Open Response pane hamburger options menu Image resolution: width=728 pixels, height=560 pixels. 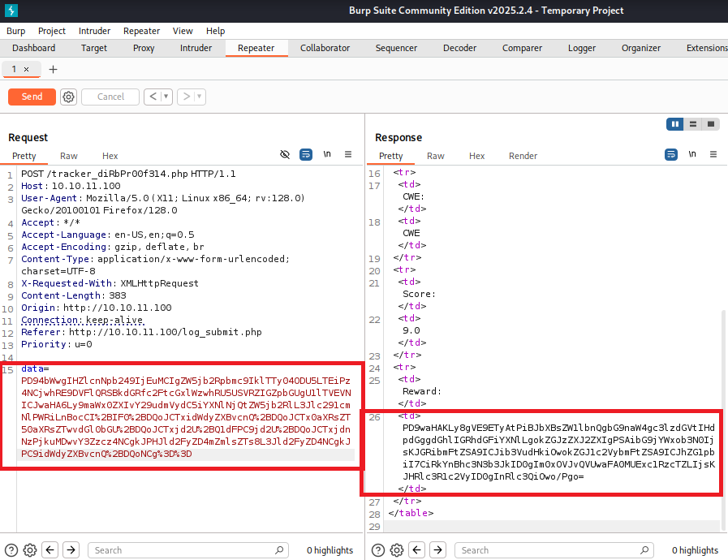713,154
